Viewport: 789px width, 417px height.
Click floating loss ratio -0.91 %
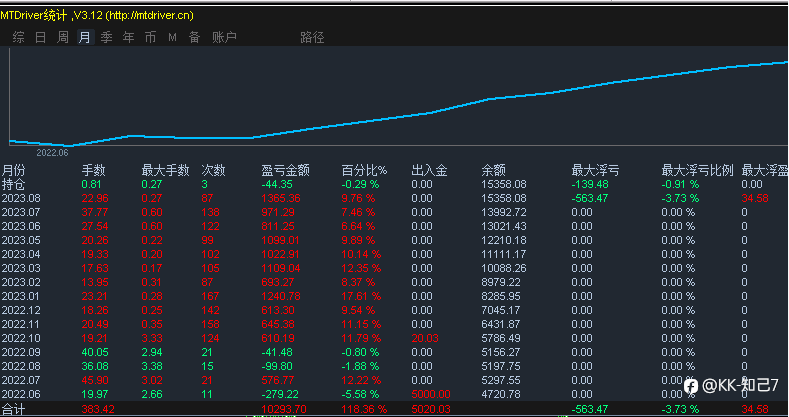tap(680, 184)
